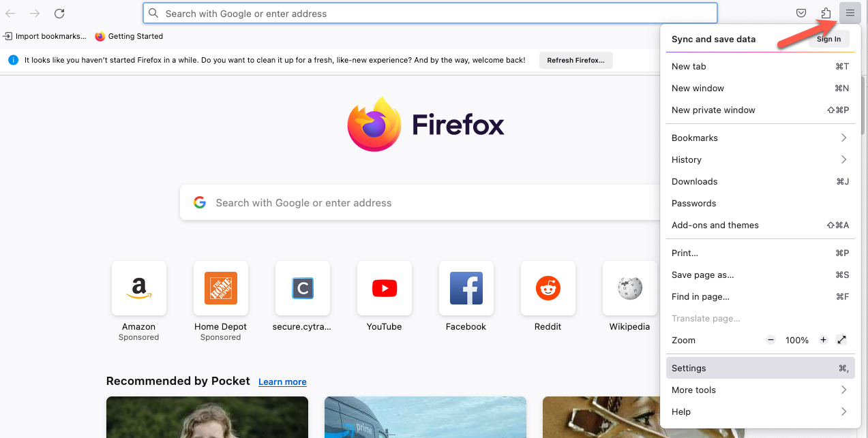
Task: Open the YouTube shortcut tile
Action: coord(385,288)
